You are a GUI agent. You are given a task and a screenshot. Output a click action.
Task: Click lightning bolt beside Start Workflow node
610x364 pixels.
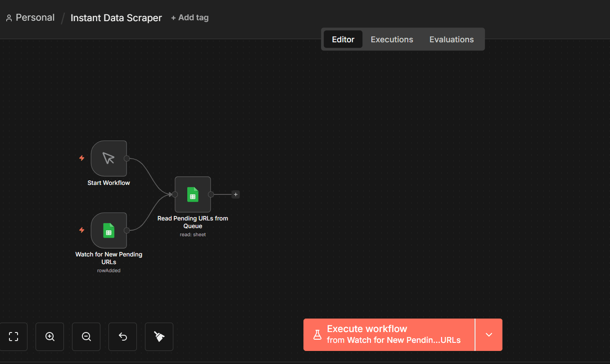coord(82,158)
